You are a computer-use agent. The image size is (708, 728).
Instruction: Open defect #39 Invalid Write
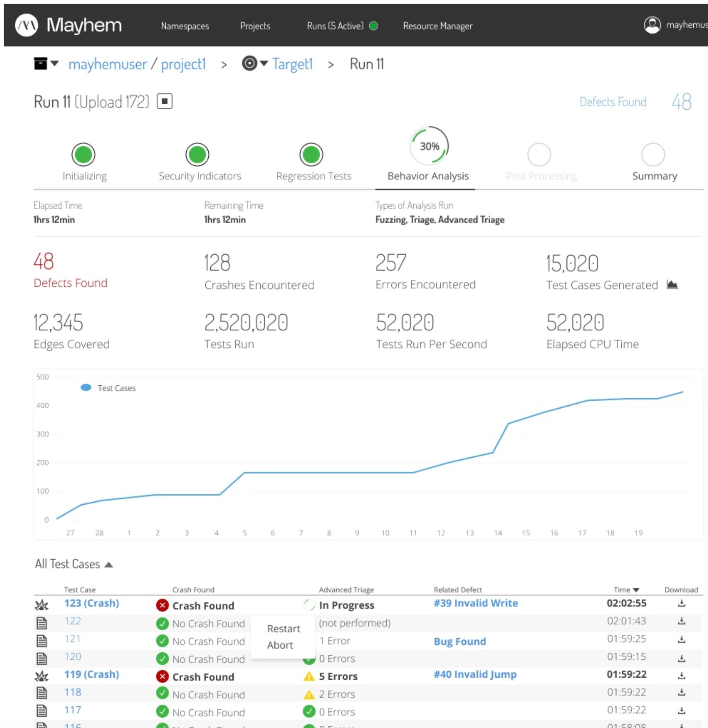pyautogui.click(x=475, y=603)
